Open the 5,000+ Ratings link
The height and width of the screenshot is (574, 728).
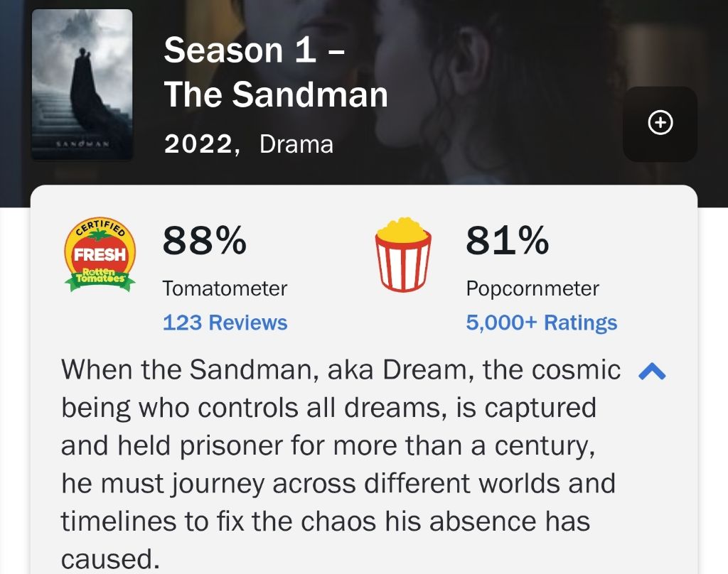(x=541, y=323)
